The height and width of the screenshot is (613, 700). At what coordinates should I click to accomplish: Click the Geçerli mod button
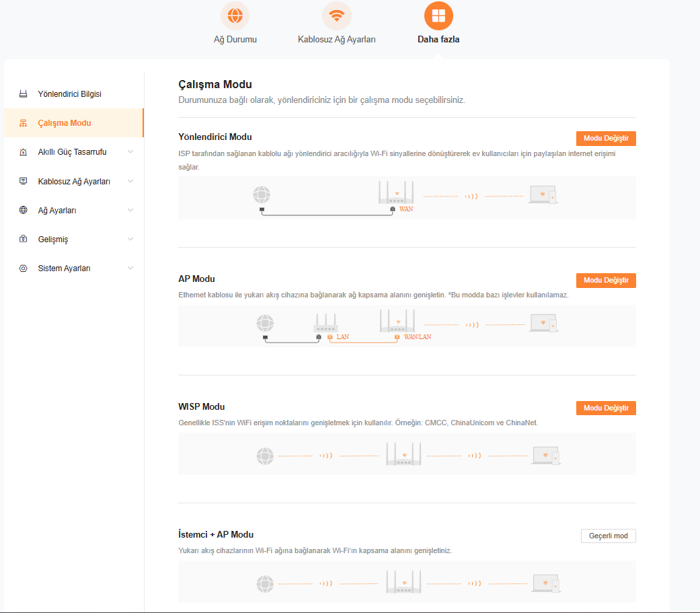tap(608, 536)
